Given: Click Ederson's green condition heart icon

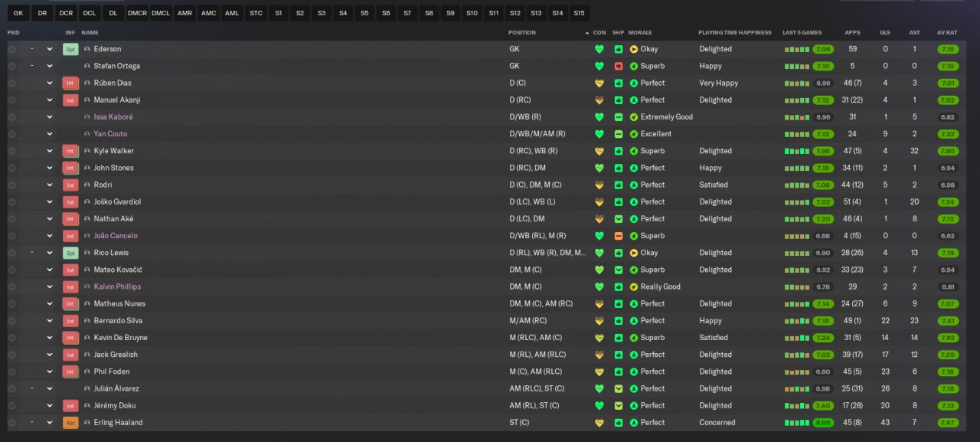Looking at the screenshot, I should (599, 49).
